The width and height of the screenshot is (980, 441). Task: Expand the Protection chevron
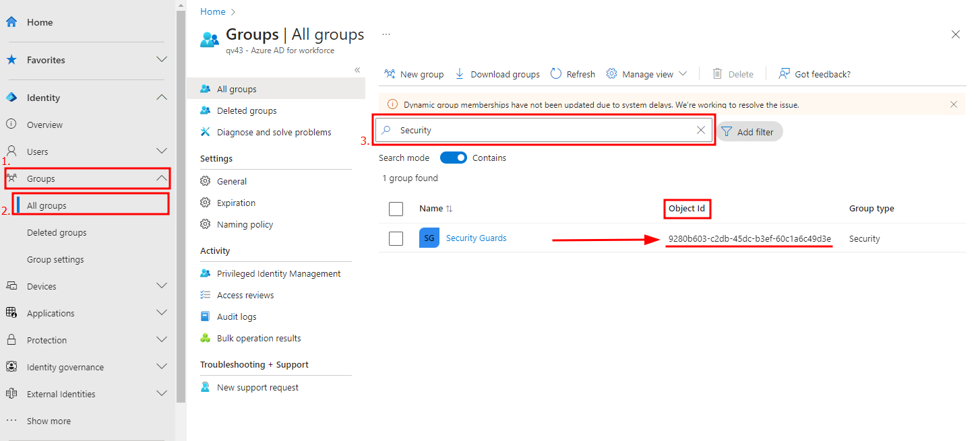click(x=162, y=340)
